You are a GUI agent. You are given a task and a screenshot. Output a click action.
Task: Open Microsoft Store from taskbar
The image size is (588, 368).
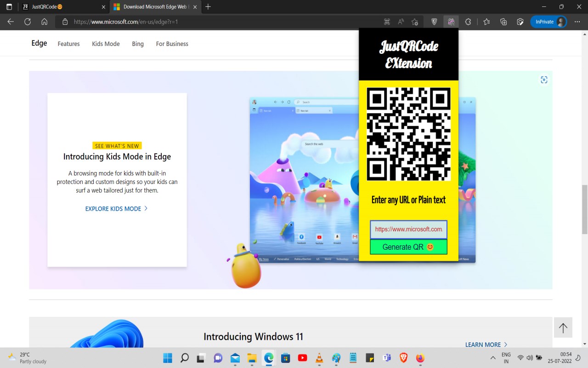click(285, 358)
